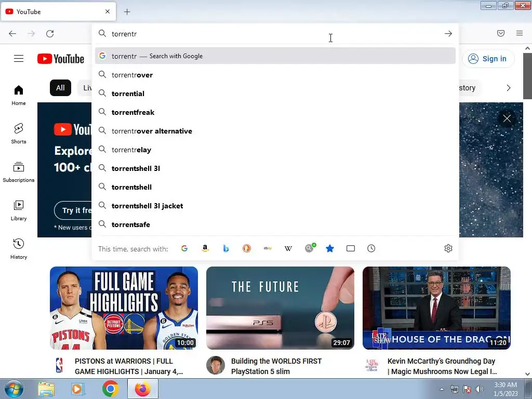Image resolution: width=532 pixels, height=399 pixels.
Task: Open History in the sidebar
Action: coord(19,249)
